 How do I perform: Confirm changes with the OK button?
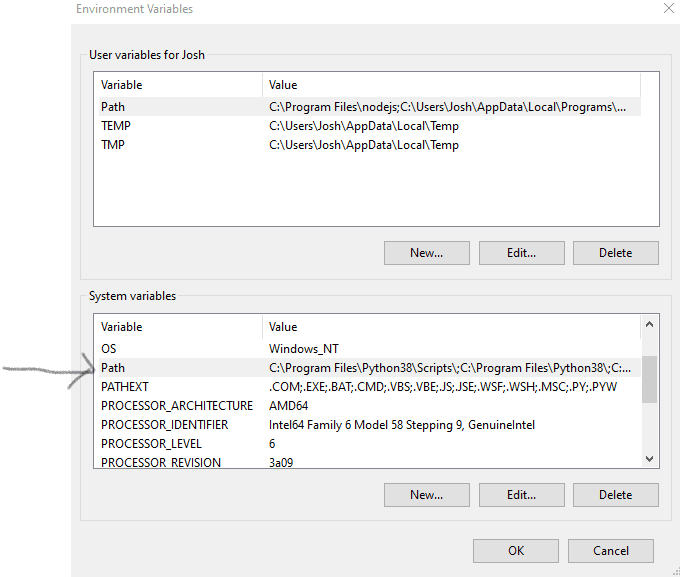[516, 551]
